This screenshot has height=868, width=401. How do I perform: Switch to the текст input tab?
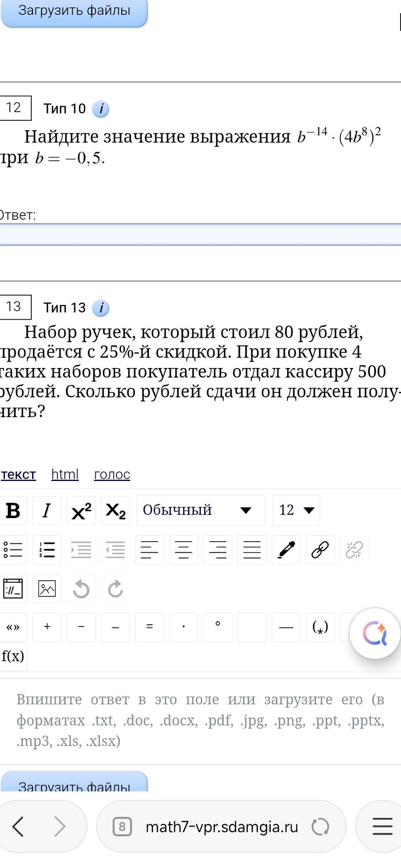(18, 474)
